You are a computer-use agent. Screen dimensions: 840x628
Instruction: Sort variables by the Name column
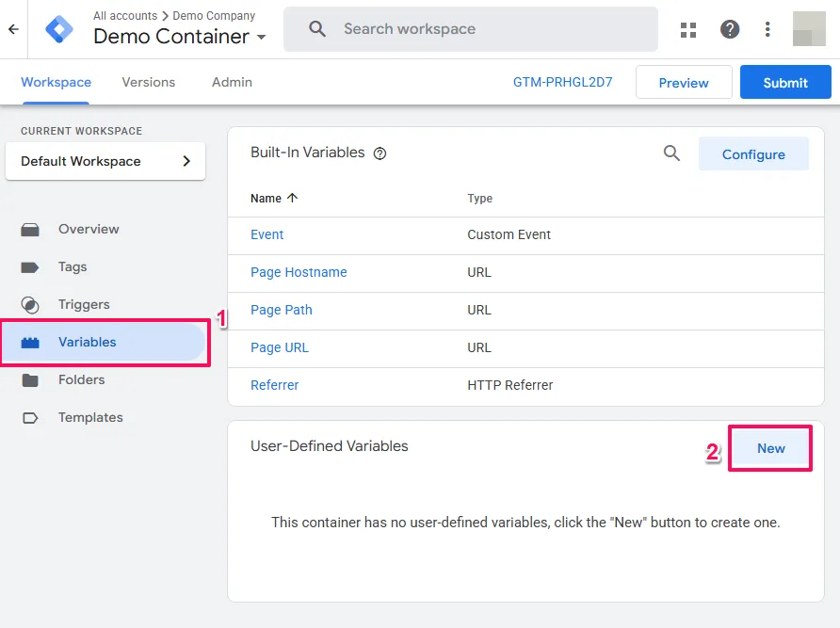pyautogui.click(x=273, y=199)
